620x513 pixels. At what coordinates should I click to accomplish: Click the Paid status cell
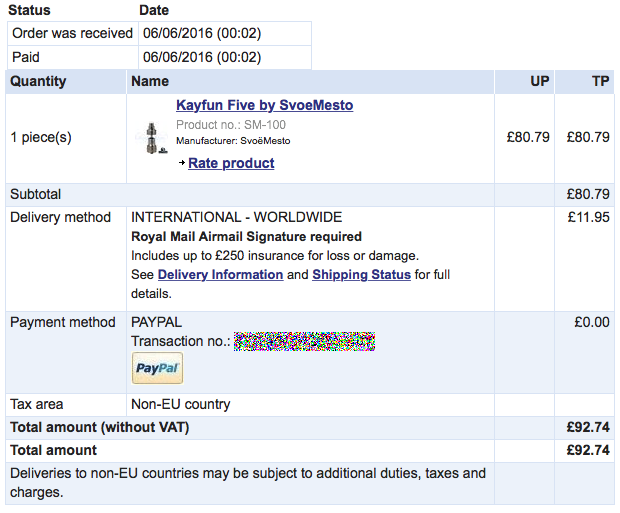coord(26,57)
